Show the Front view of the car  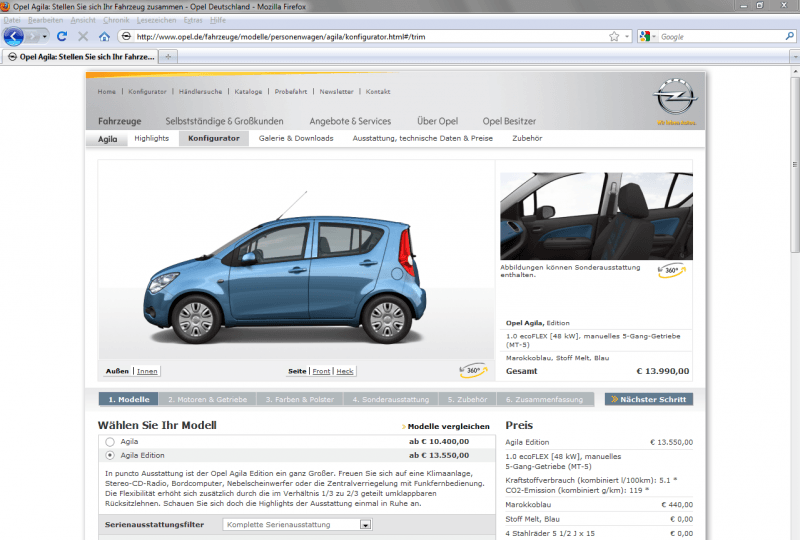pos(321,371)
